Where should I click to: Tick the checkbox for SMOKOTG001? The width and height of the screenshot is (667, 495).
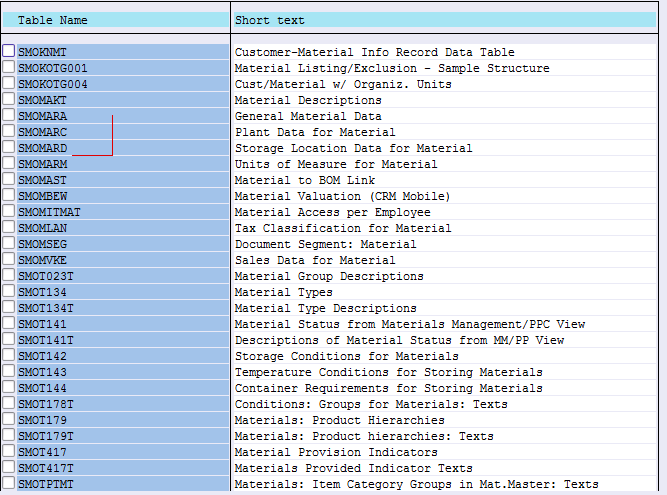click(x=9, y=67)
